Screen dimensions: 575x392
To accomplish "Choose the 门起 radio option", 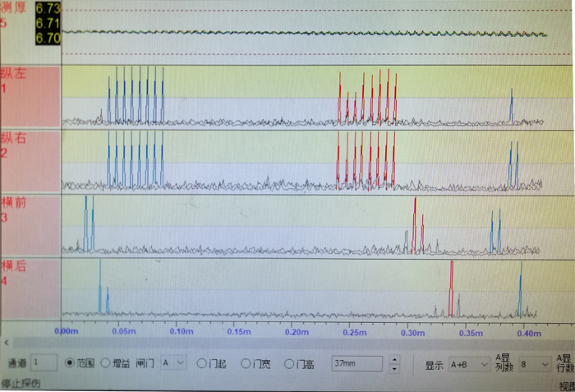I will pyautogui.click(x=202, y=363).
